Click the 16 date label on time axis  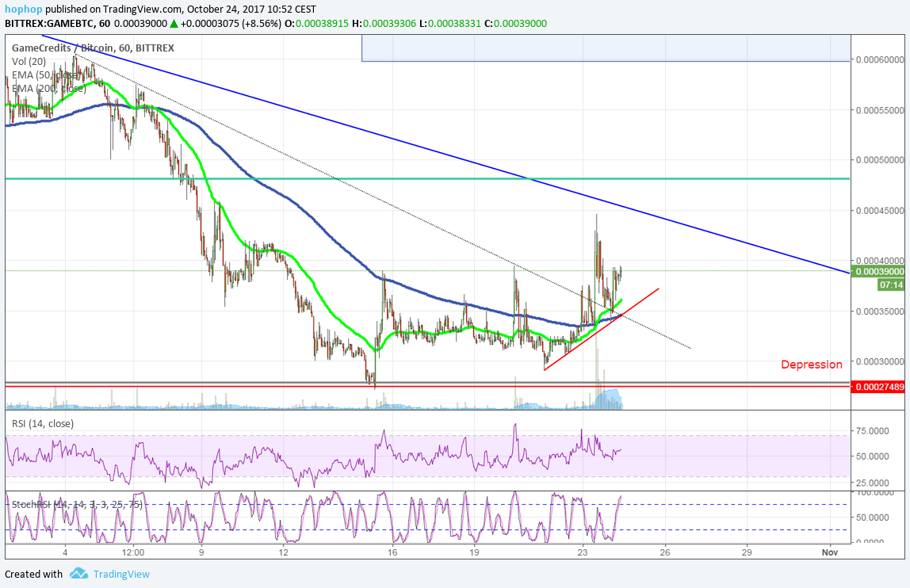[x=392, y=552]
